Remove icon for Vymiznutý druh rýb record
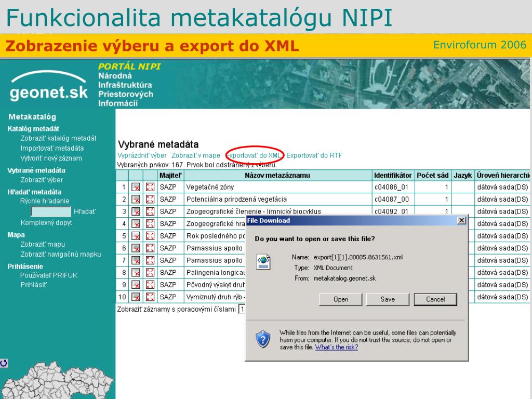This screenshot has height=399, width=532. tap(136, 297)
